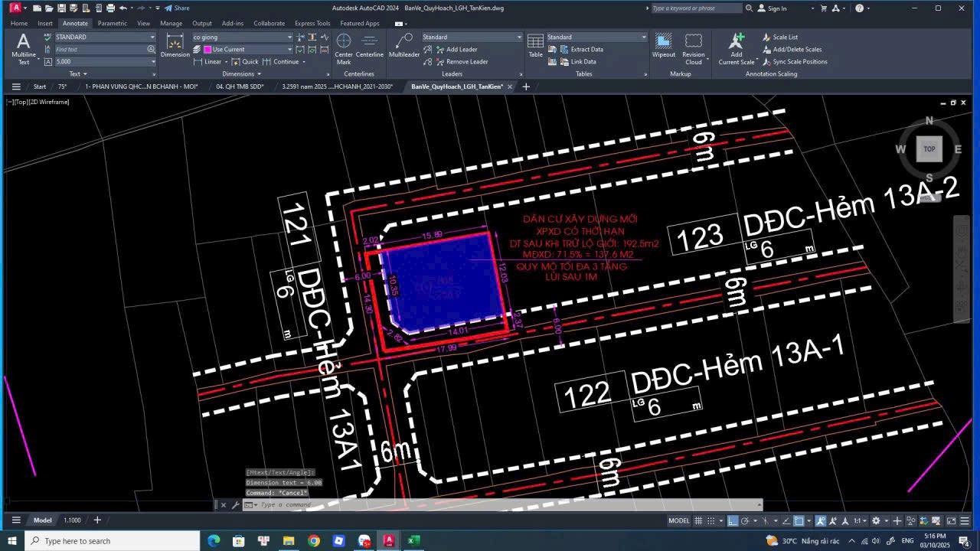This screenshot has height=551, width=980.
Task: Open the Dimension tool
Action: pos(175,46)
